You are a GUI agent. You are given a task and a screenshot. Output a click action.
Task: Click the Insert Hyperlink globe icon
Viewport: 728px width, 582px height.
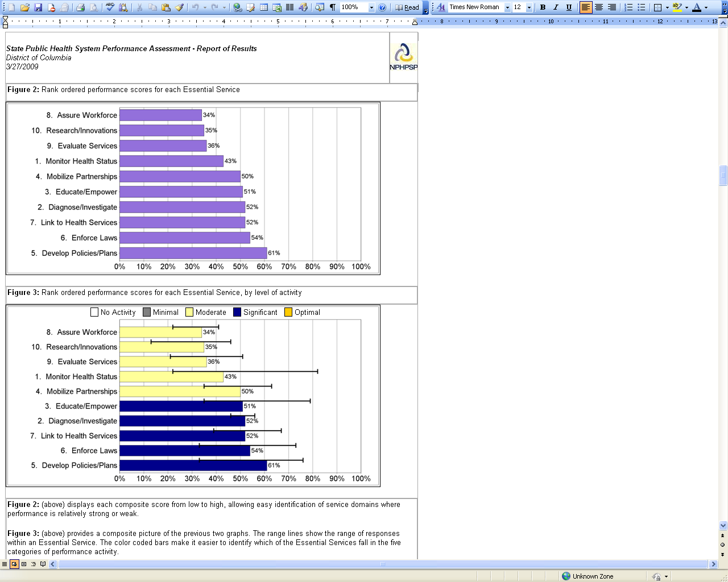click(238, 7)
